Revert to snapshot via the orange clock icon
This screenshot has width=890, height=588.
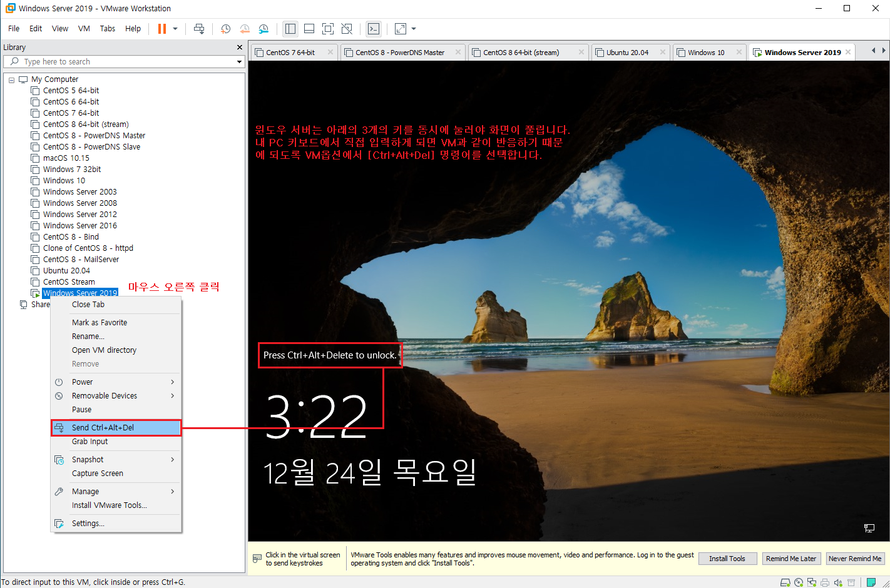tap(245, 29)
